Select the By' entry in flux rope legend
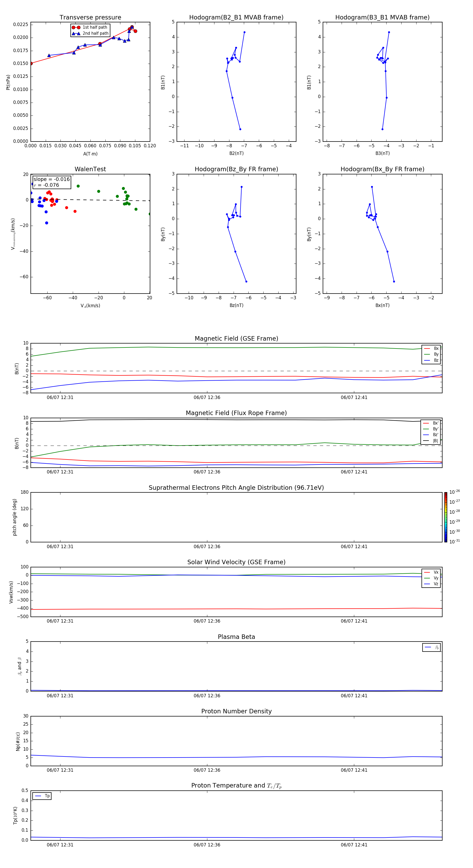The width and height of the screenshot is (473, 868). pyautogui.click(x=431, y=429)
